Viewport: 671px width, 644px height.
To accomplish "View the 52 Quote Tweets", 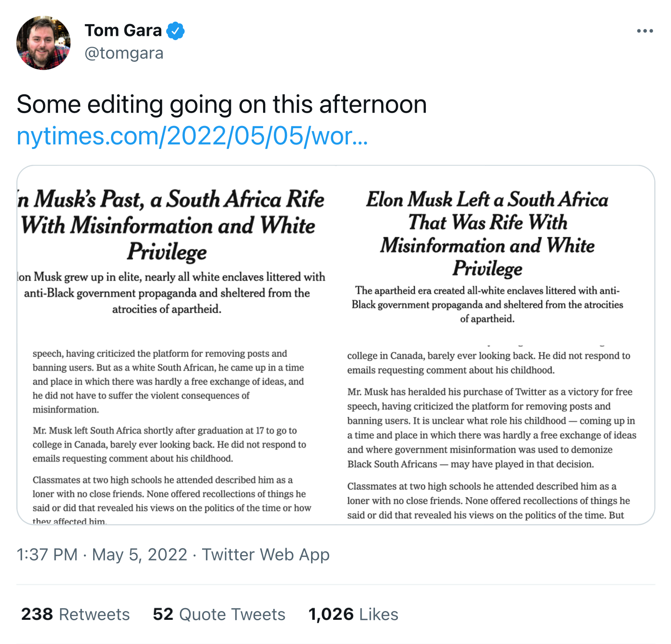I will point(219,614).
